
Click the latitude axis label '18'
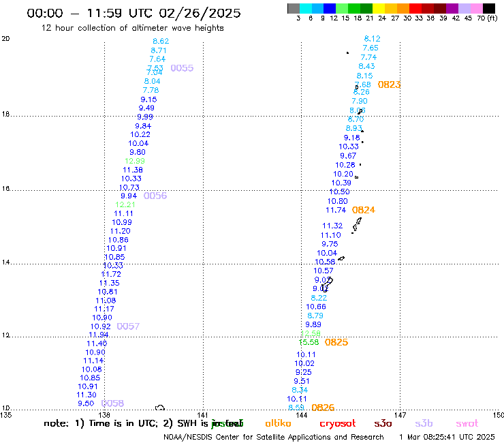(5, 114)
